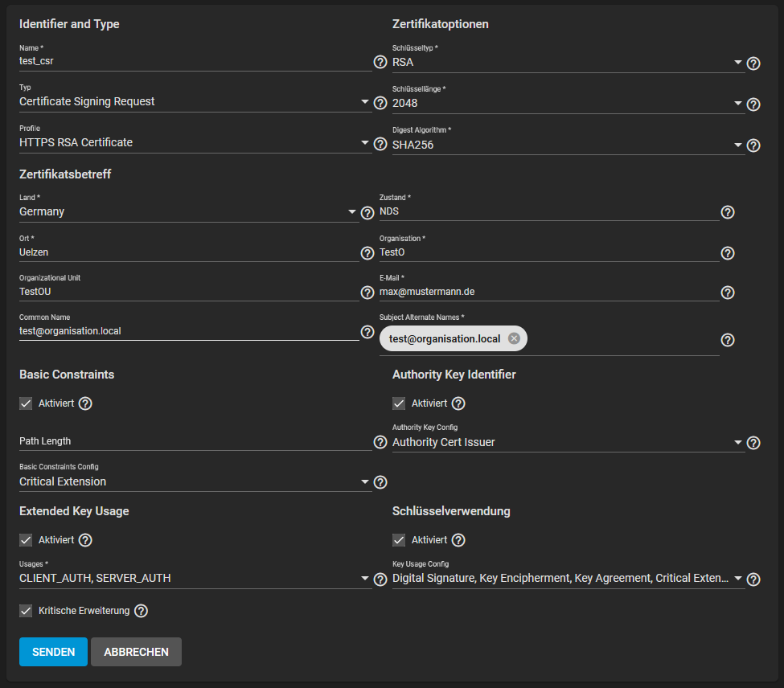Open the Land Germany dropdown
Image resolution: width=784 pixels, height=688 pixels.
click(x=188, y=212)
